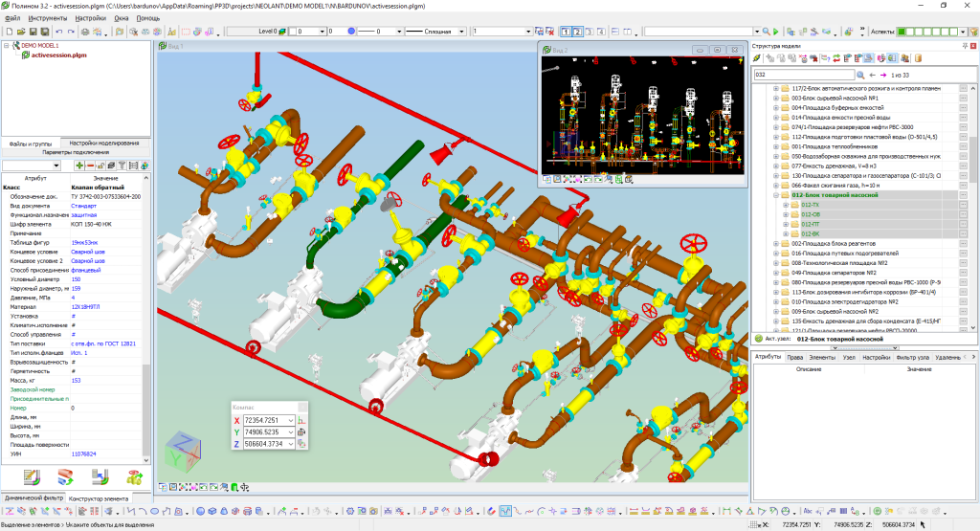Screen dimensions: 980x531
Task: Toggle the first green aspect box
Action: 902,32
